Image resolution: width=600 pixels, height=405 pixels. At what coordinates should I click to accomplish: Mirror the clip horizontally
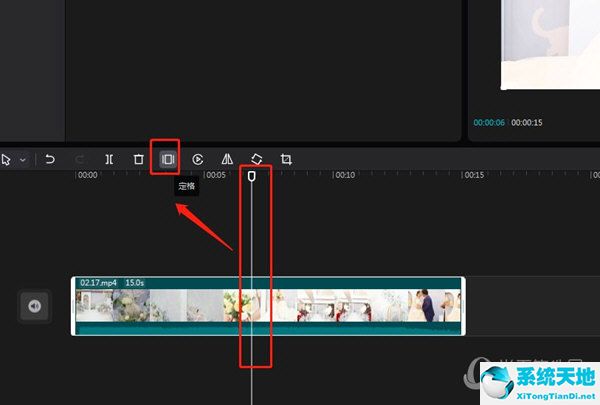click(227, 159)
